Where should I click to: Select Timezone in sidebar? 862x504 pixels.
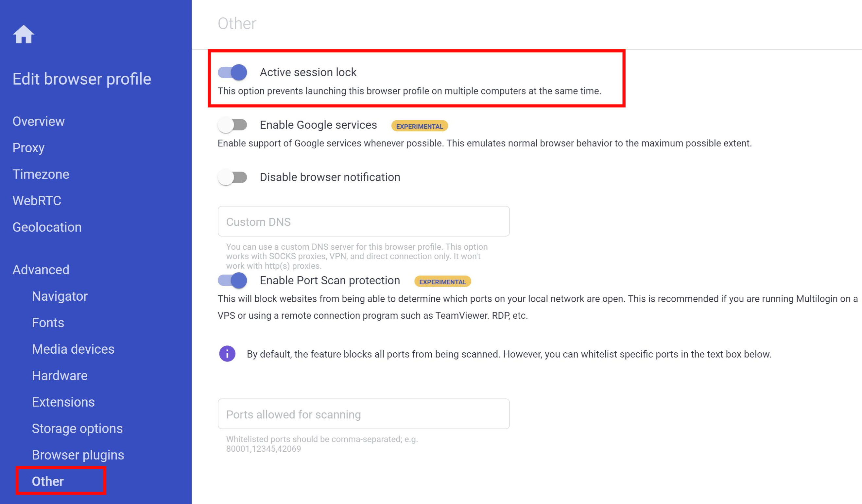click(41, 175)
